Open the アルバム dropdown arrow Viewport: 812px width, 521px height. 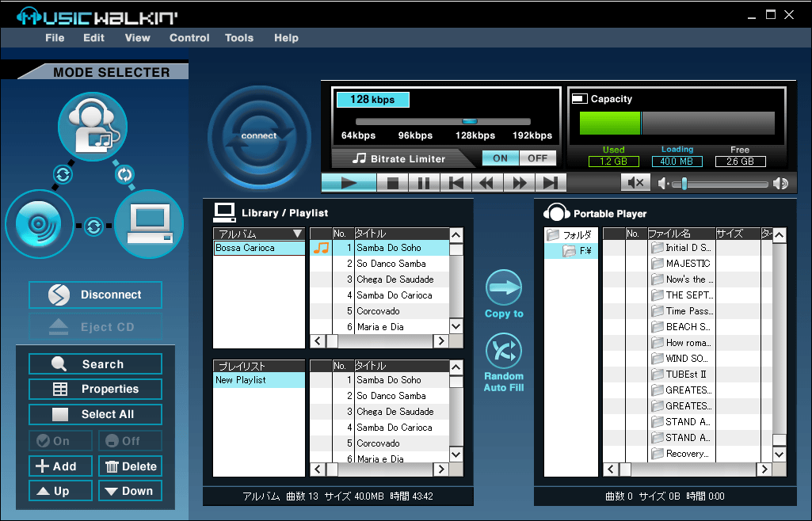(x=297, y=234)
